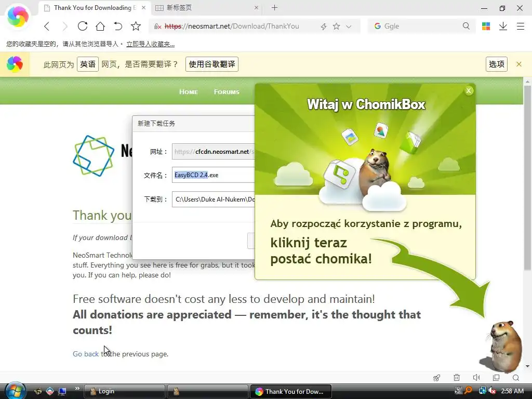
Task: Reload the page with the refresh icon
Action: [83, 26]
